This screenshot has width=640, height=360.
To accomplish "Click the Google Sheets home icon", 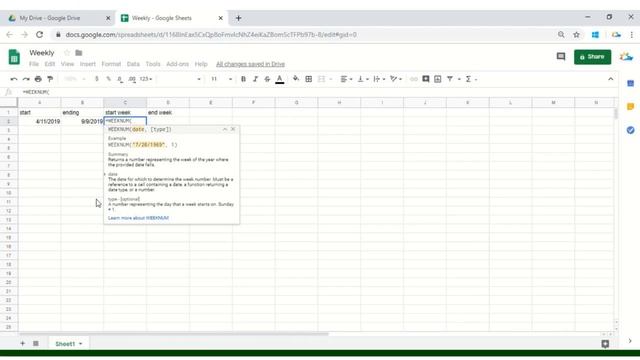I will [x=14, y=57].
